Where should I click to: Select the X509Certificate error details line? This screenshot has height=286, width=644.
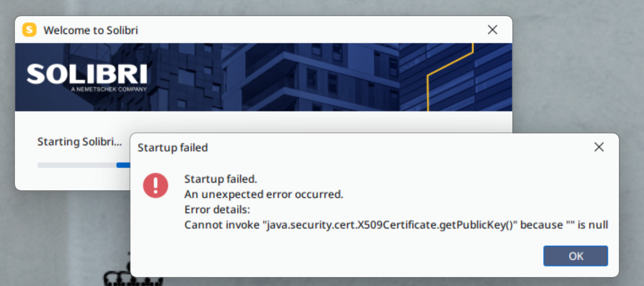pos(396,225)
